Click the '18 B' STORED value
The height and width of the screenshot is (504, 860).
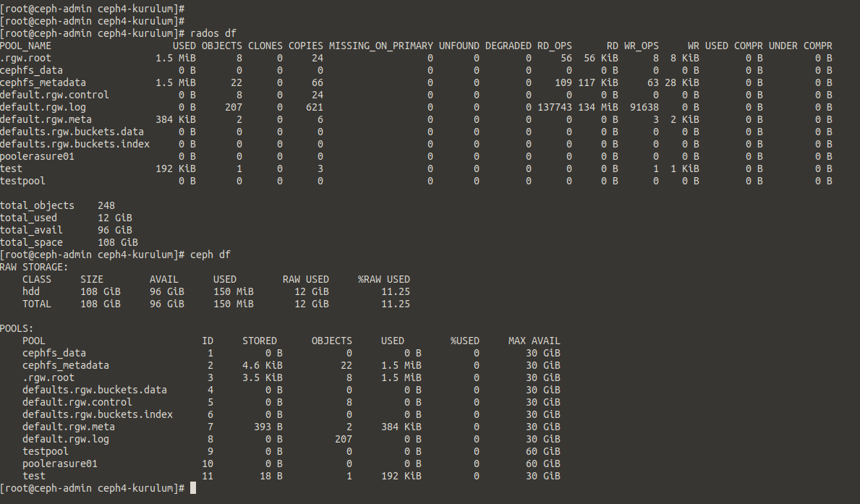tap(271, 476)
